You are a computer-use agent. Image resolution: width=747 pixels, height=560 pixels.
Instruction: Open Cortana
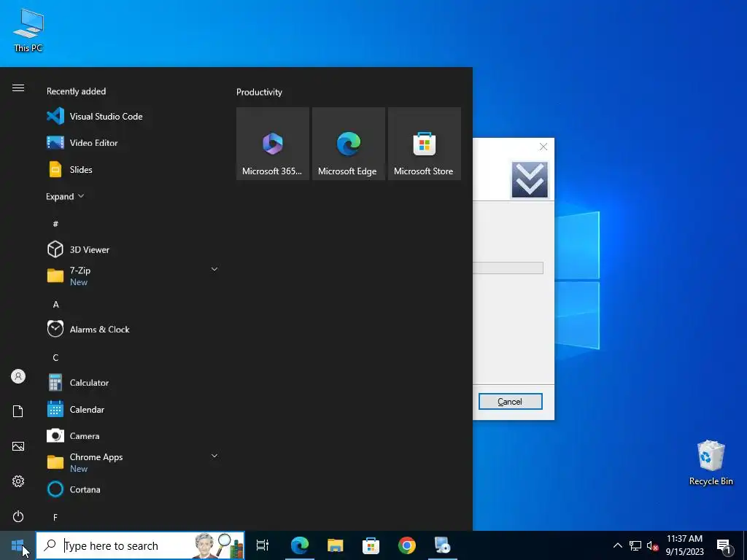pyautogui.click(x=132, y=489)
